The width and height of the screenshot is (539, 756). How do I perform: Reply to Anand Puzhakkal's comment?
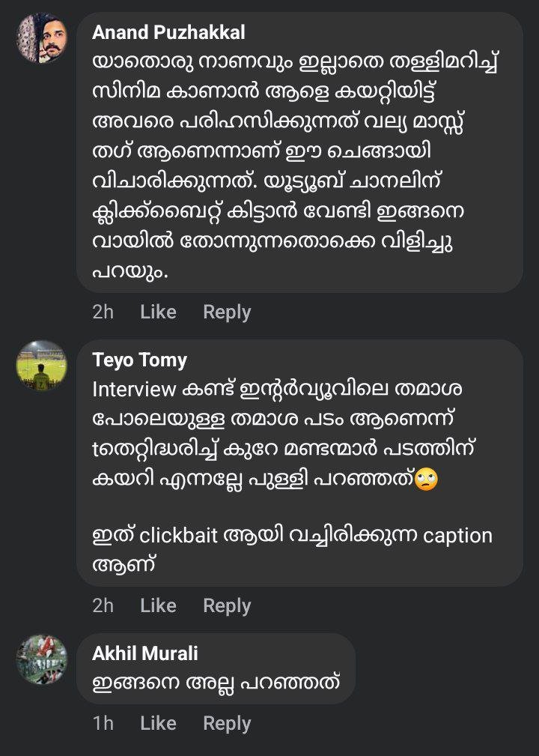[227, 312]
